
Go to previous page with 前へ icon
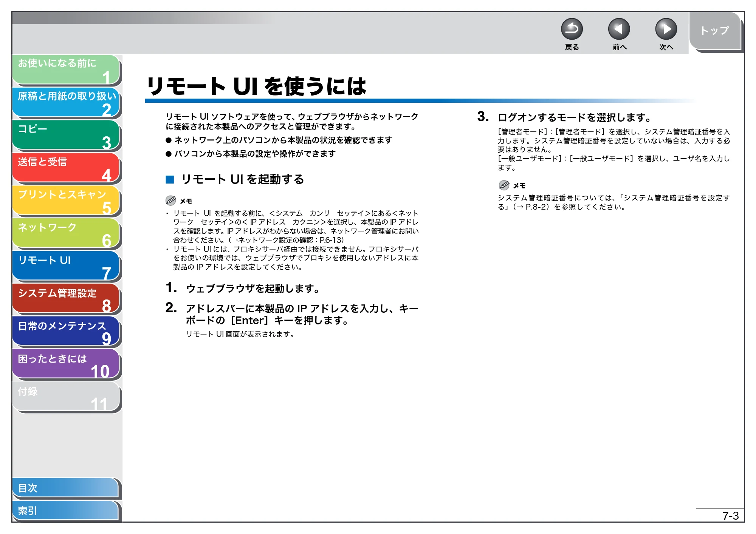click(x=619, y=29)
